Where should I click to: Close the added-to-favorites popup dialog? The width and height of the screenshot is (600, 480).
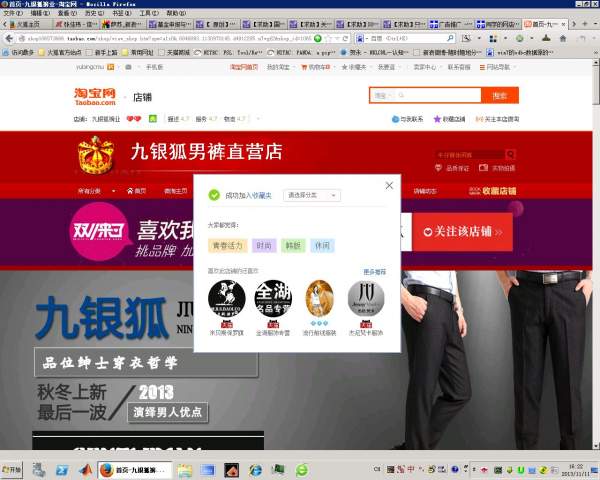389,186
